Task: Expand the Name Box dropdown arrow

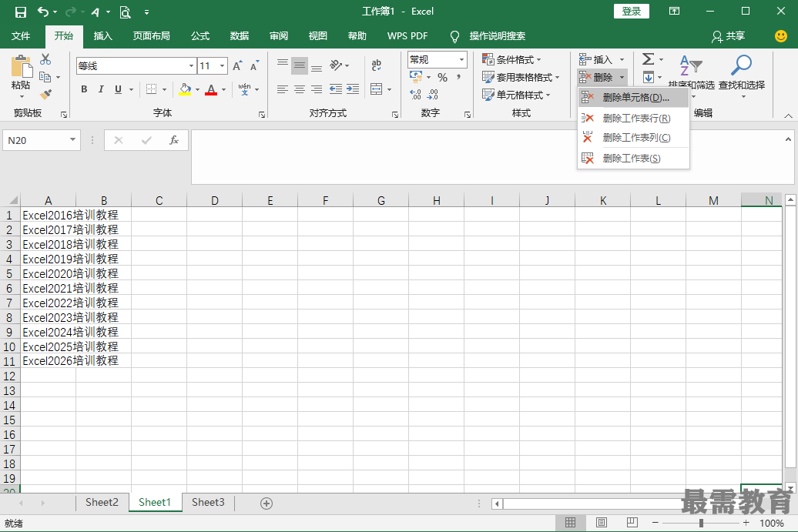Action: [x=72, y=140]
